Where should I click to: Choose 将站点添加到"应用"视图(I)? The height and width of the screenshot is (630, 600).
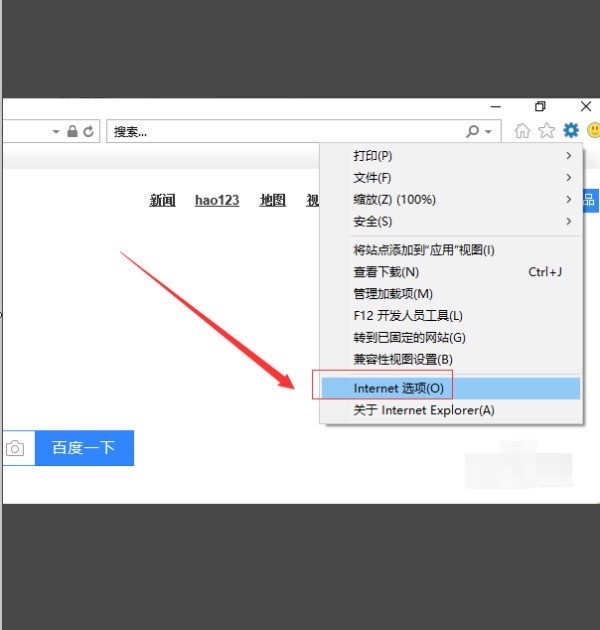[x=451, y=250]
